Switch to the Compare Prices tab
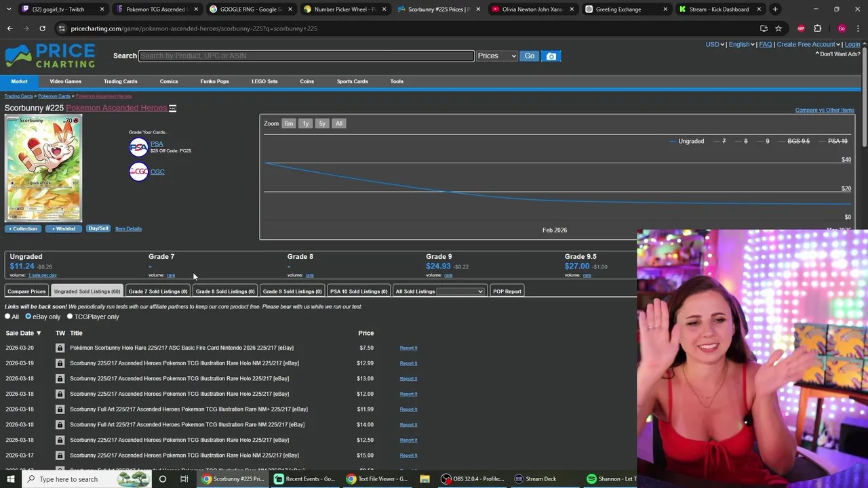 coord(26,291)
